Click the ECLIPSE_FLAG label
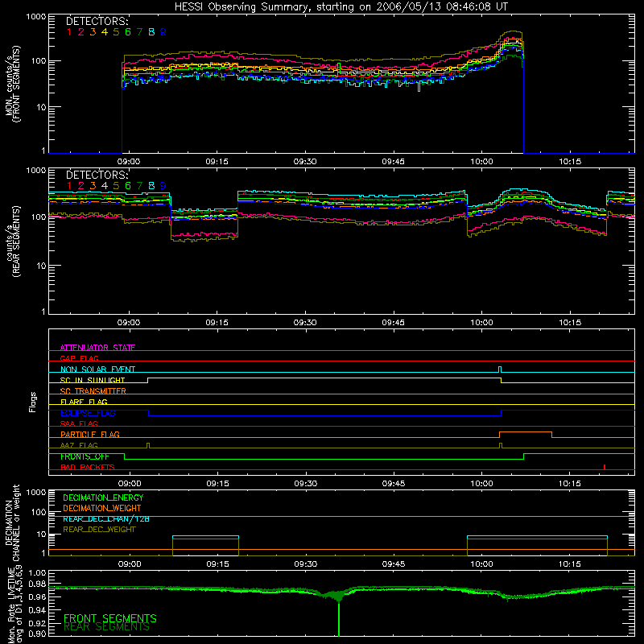644x644 pixels. click(x=88, y=413)
